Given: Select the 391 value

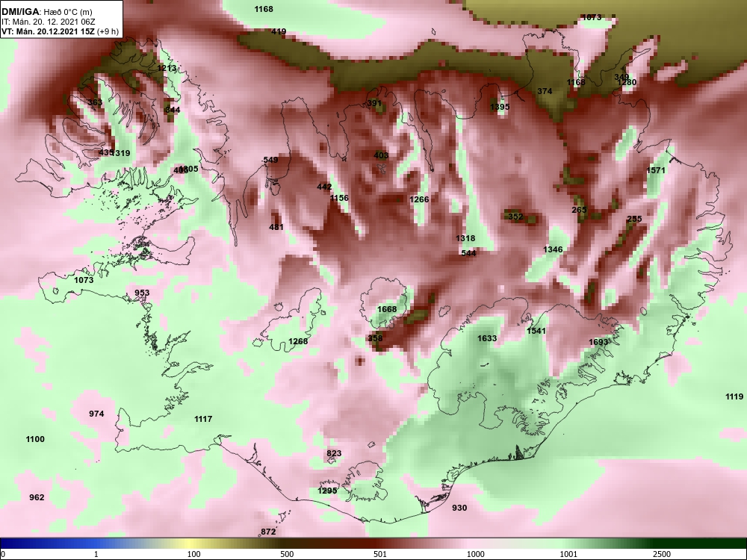Looking at the screenshot, I should pos(374,103).
